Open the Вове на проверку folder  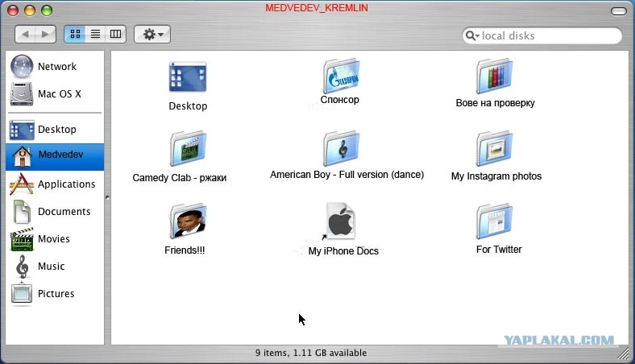(494, 77)
